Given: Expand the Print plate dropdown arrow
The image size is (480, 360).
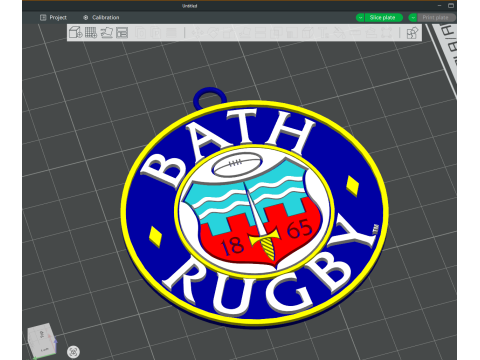Looking at the screenshot, I should 413,17.
